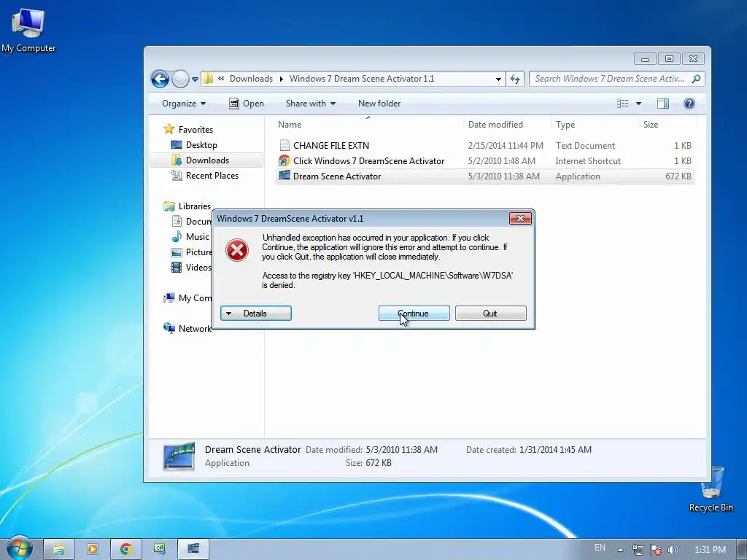Click the CHANGE FILE EXTN document icon
The height and width of the screenshot is (560, 747).
pos(285,145)
